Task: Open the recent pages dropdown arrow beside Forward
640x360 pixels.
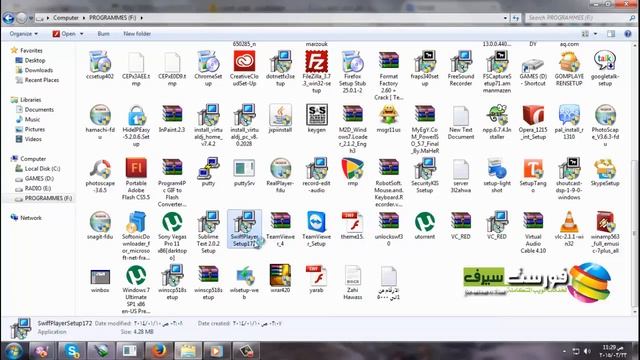Action: (x=31, y=18)
